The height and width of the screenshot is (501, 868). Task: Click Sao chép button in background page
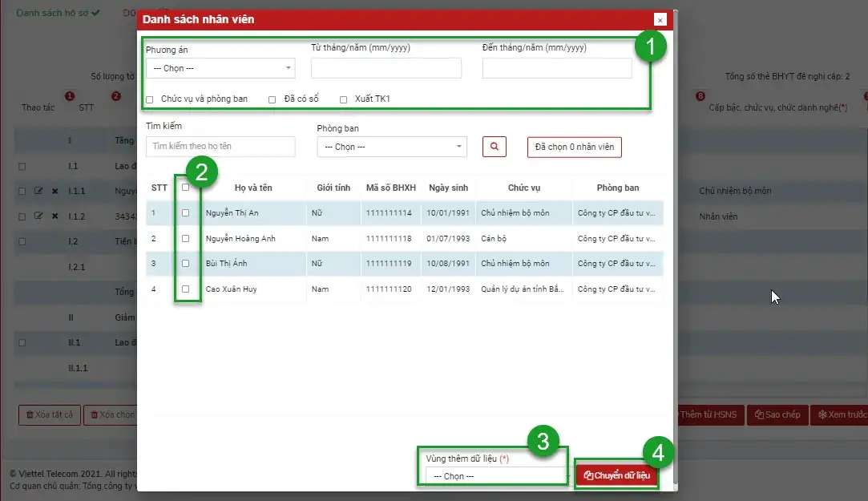coord(777,414)
